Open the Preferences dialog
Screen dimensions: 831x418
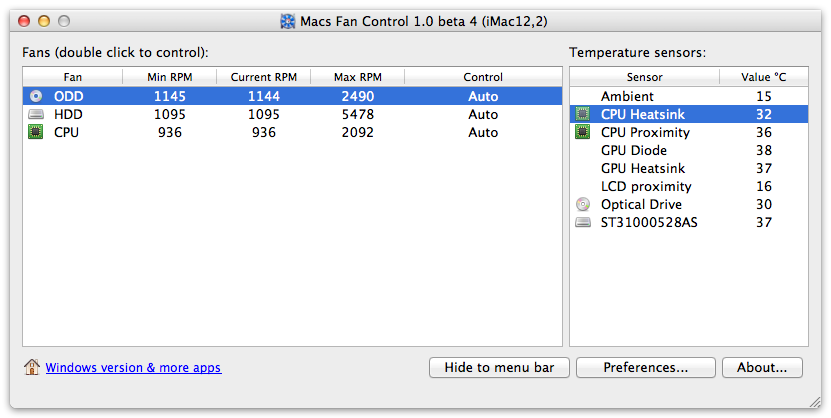pos(645,368)
